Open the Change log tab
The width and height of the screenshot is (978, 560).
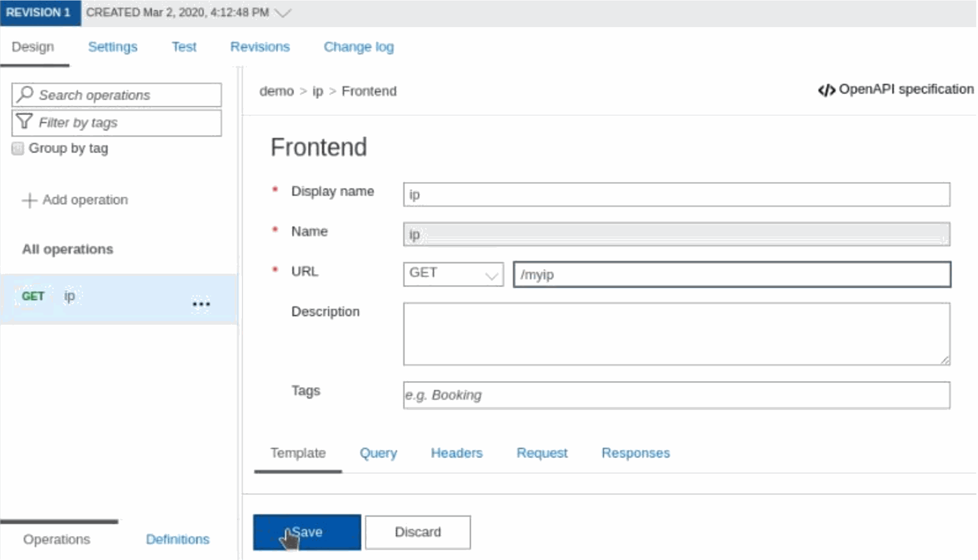[359, 47]
